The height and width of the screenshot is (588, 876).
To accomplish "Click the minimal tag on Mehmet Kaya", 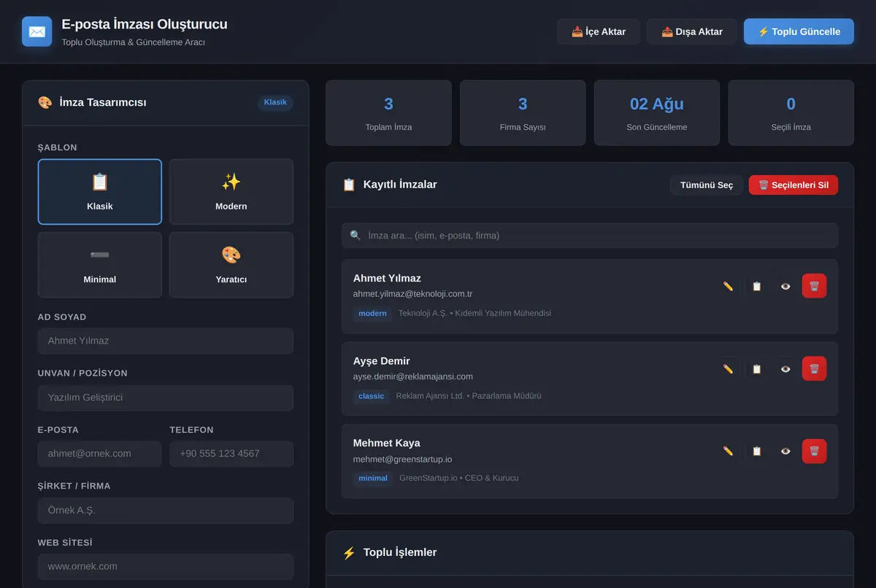I will coord(373,479).
